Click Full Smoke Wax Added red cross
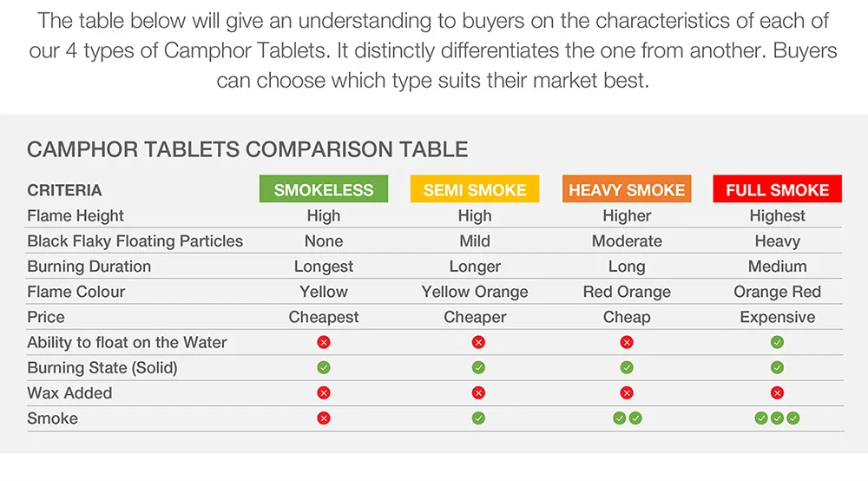868x481 pixels. [777, 393]
